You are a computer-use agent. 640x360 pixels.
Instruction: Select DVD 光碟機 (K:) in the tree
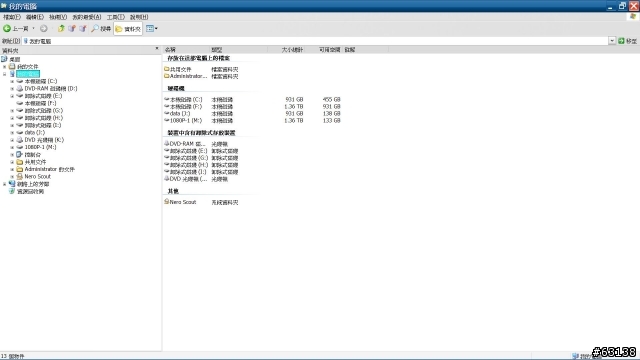44,140
